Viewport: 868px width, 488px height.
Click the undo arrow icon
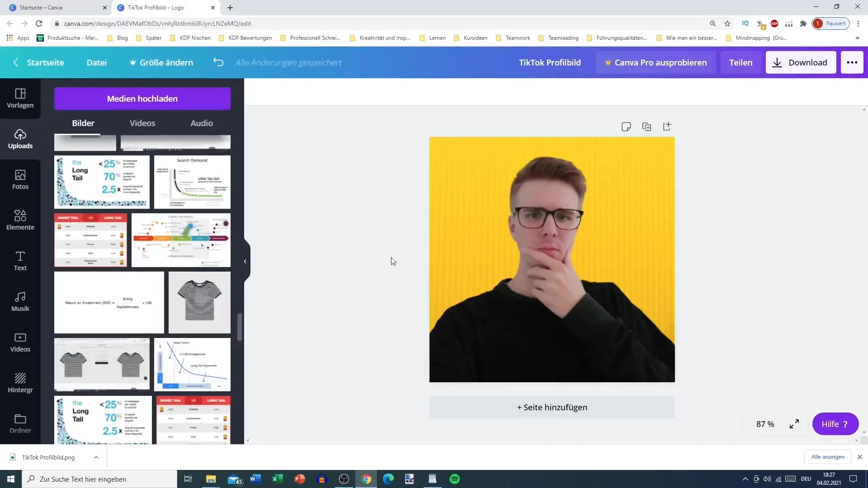click(218, 62)
